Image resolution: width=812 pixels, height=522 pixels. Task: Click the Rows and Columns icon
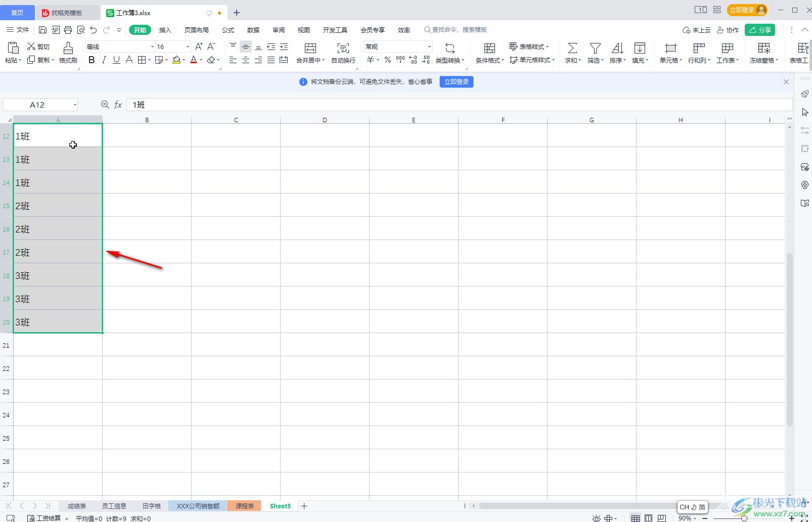click(x=699, y=48)
